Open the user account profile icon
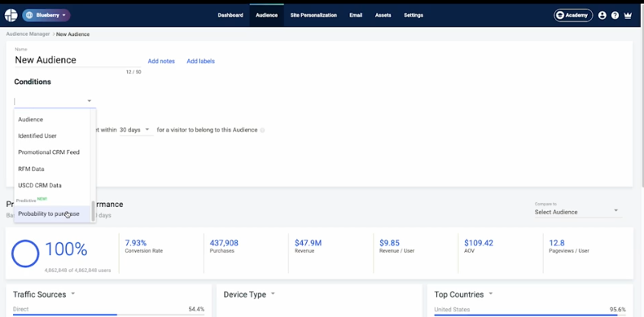644x317 pixels. (602, 15)
